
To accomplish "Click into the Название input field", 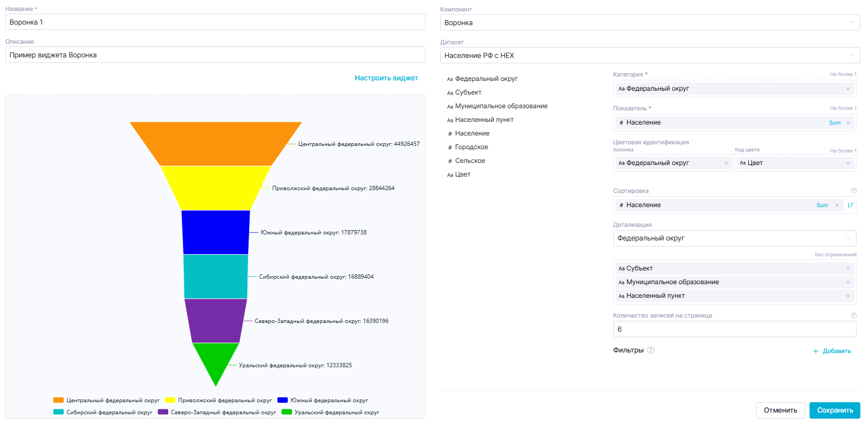I will point(215,22).
